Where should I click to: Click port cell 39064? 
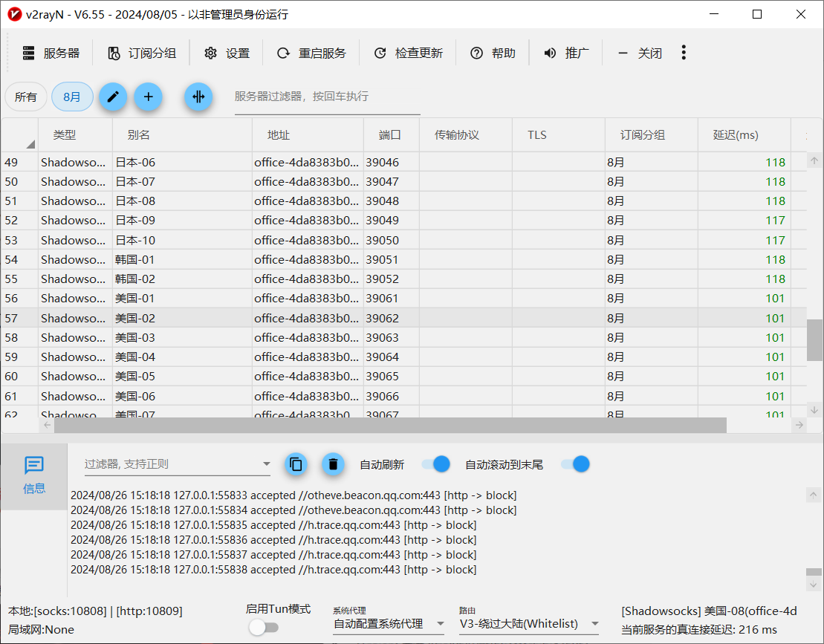point(391,357)
